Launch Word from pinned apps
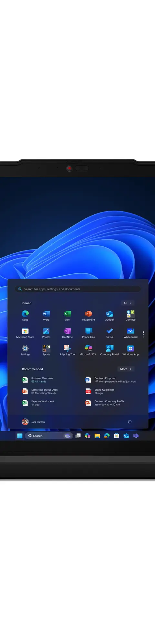Image resolution: width=155 pixels, height=644 pixels. (x=46, y=315)
